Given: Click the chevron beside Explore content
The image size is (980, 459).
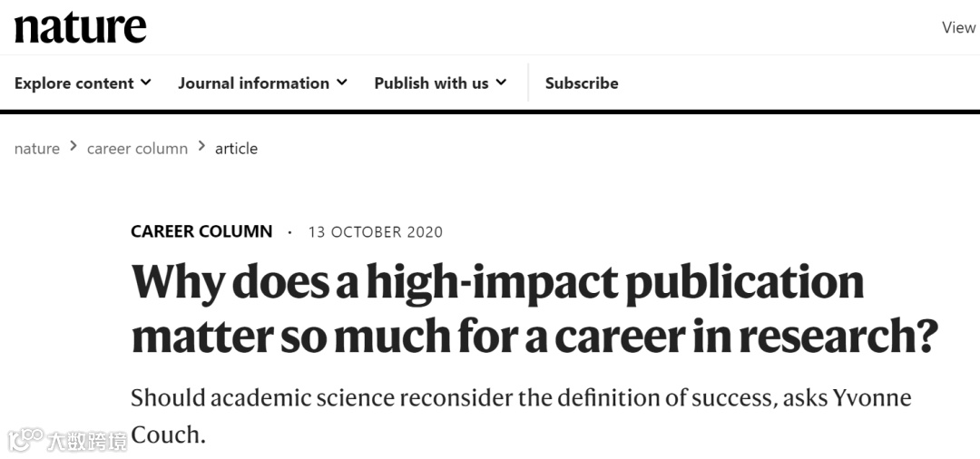Looking at the screenshot, I should click(x=145, y=83).
